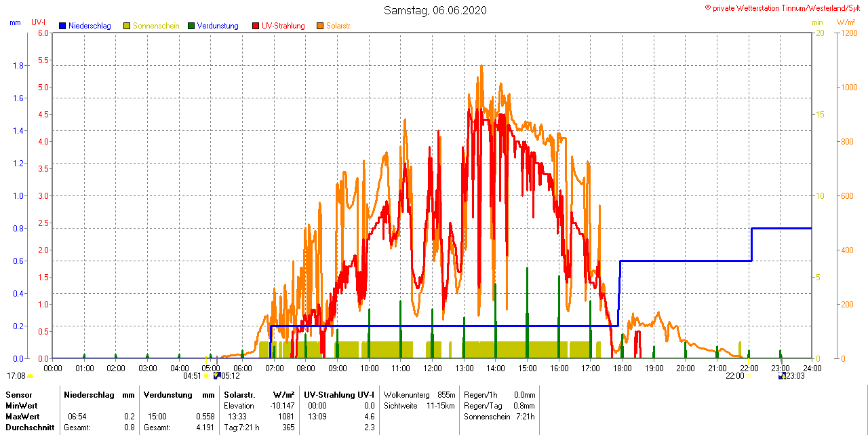Click the 05:12 time below the axis
This screenshot has width=868, height=435.
click(231, 375)
